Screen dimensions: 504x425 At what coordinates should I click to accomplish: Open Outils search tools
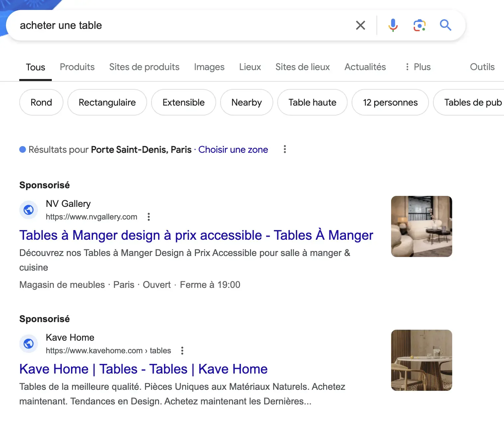pos(482,67)
